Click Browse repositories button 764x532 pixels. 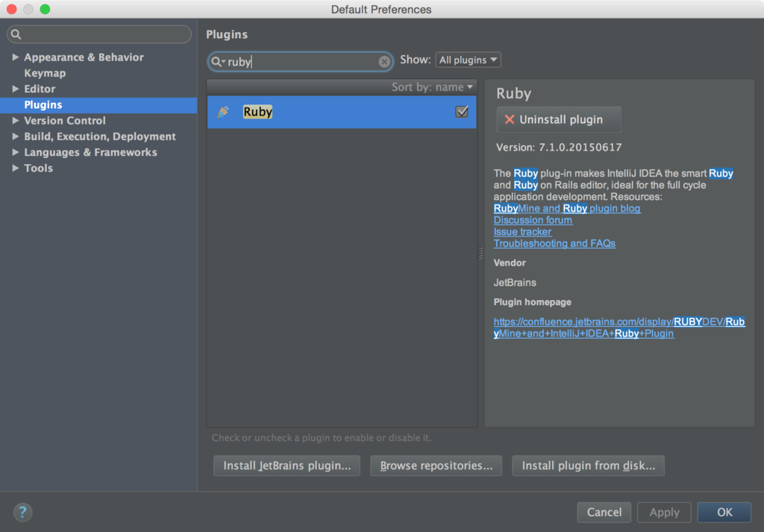point(436,466)
